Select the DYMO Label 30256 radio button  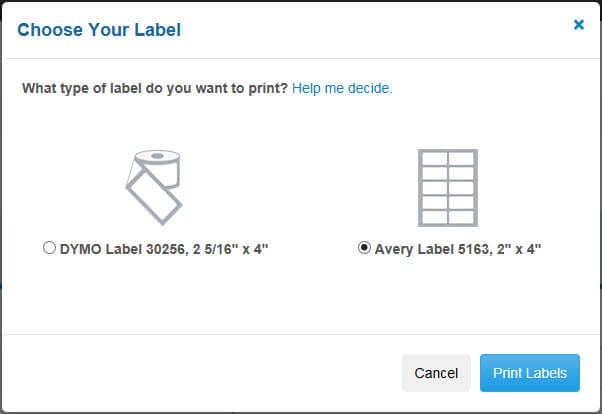click(49, 248)
